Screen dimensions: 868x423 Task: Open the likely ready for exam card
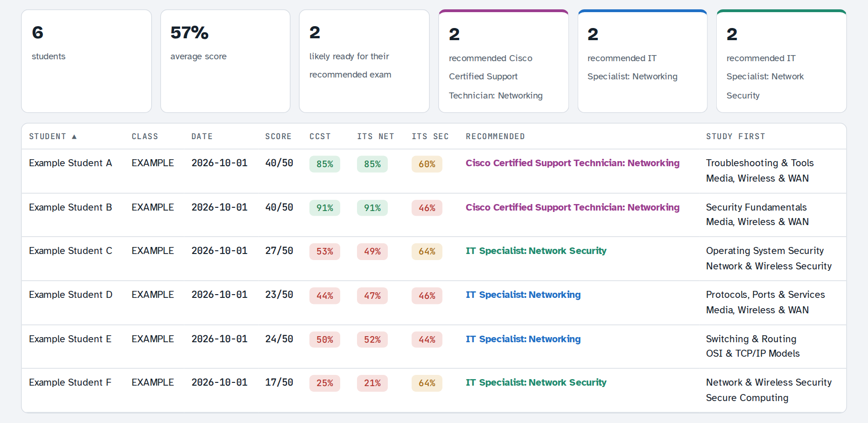point(364,61)
